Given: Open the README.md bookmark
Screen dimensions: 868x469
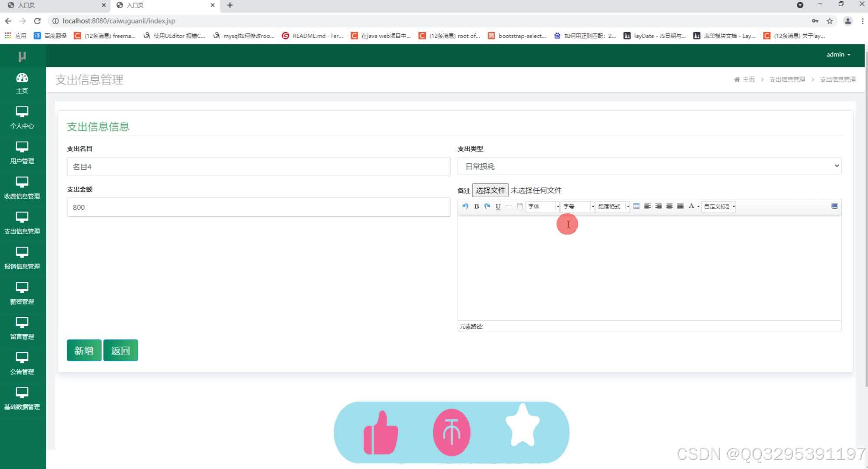Looking at the screenshot, I should (312, 36).
